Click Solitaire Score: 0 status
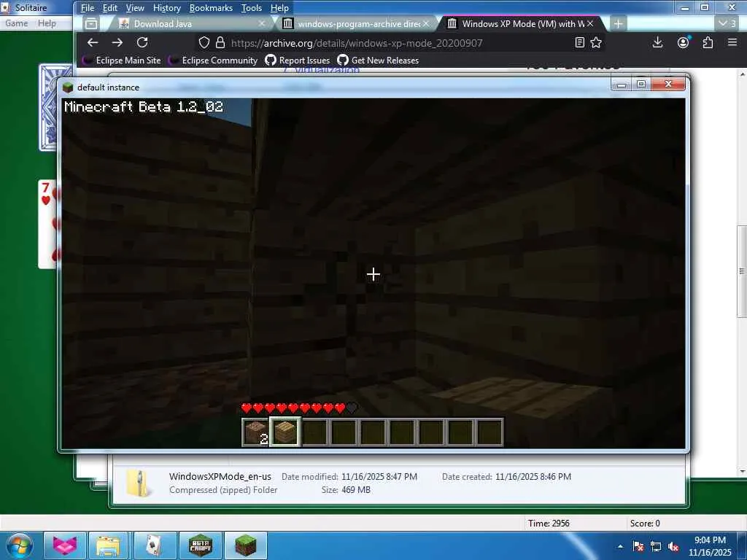747x560 pixels. click(x=645, y=524)
